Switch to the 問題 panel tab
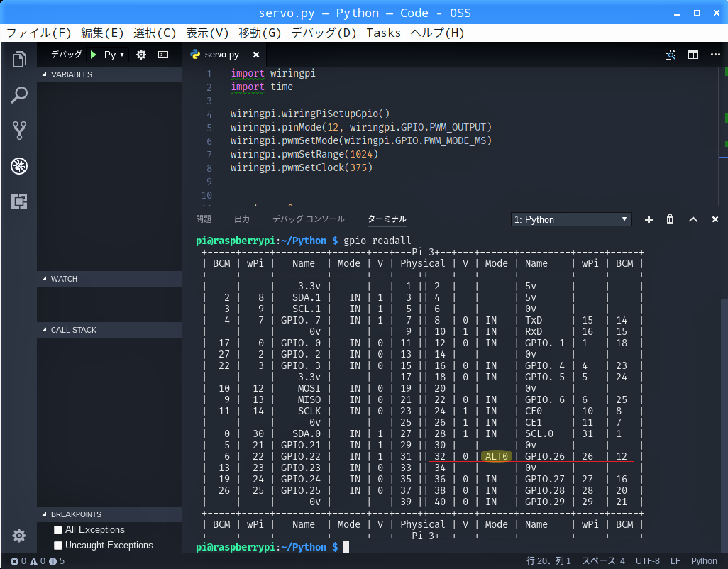Screen dimensions: 728x569 coord(204,219)
